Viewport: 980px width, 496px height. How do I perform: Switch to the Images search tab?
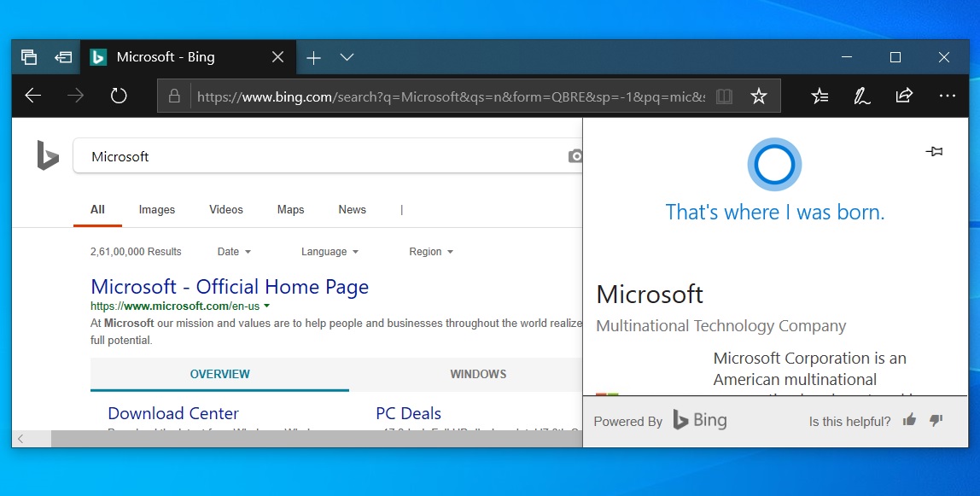(156, 209)
